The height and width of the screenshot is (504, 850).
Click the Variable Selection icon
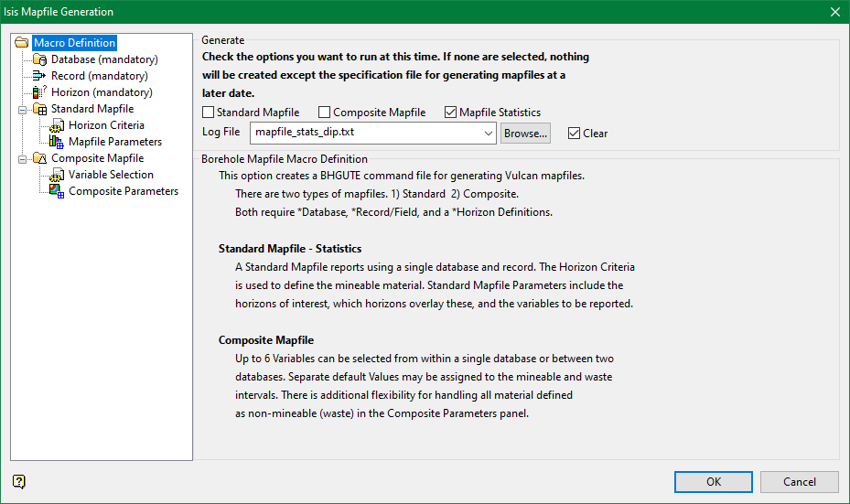tap(57, 175)
